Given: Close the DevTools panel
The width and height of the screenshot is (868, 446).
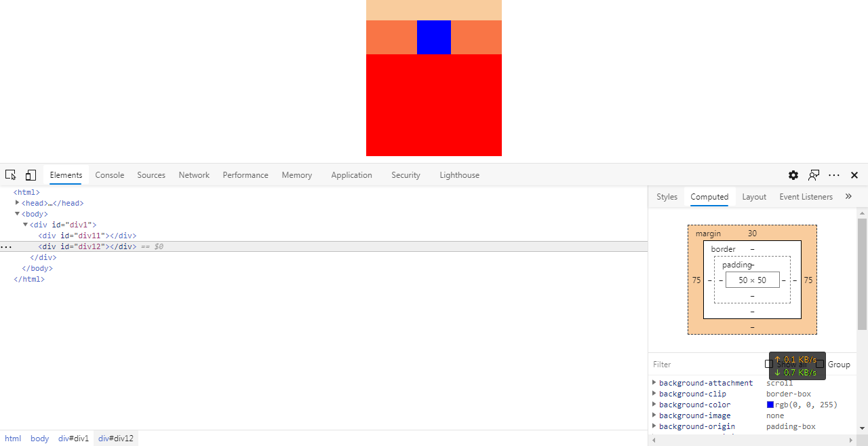Looking at the screenshot, I should (x=854, y=175).
